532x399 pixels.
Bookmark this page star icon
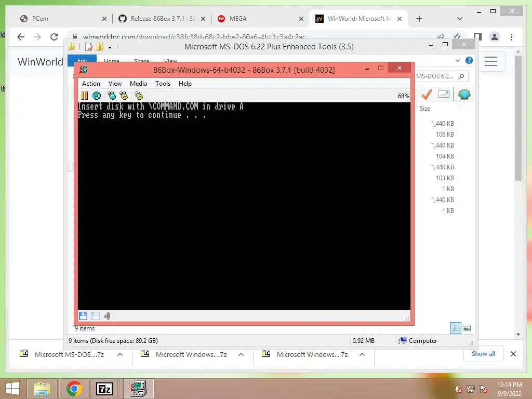457,37
